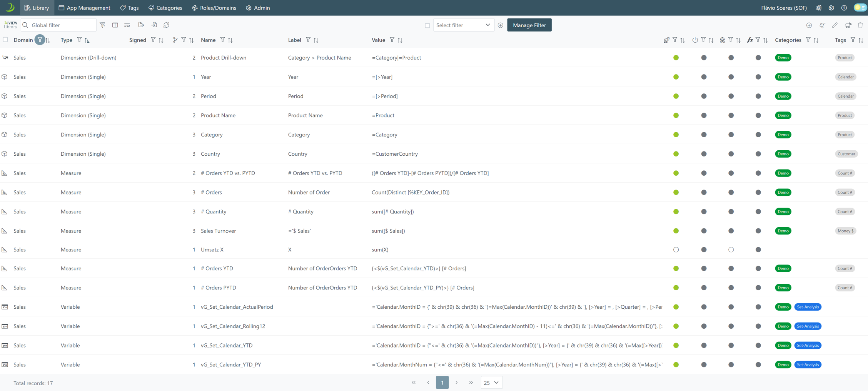Switch to the App Management tab
The image size is (868, 391).
click(84, 8)
